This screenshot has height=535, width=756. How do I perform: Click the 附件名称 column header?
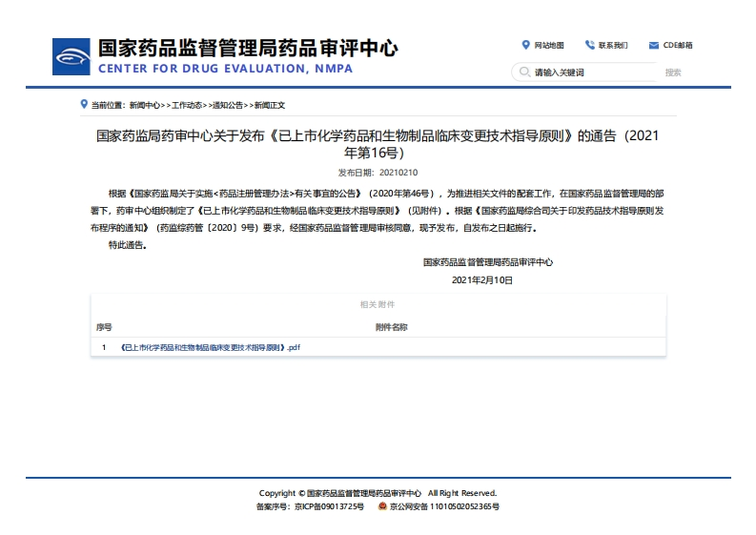392,327
